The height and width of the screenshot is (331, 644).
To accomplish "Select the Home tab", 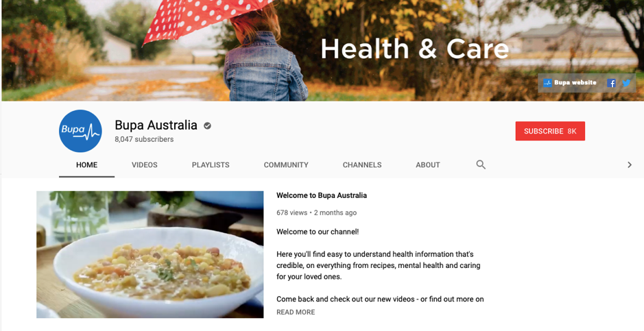I will (86, 165).
